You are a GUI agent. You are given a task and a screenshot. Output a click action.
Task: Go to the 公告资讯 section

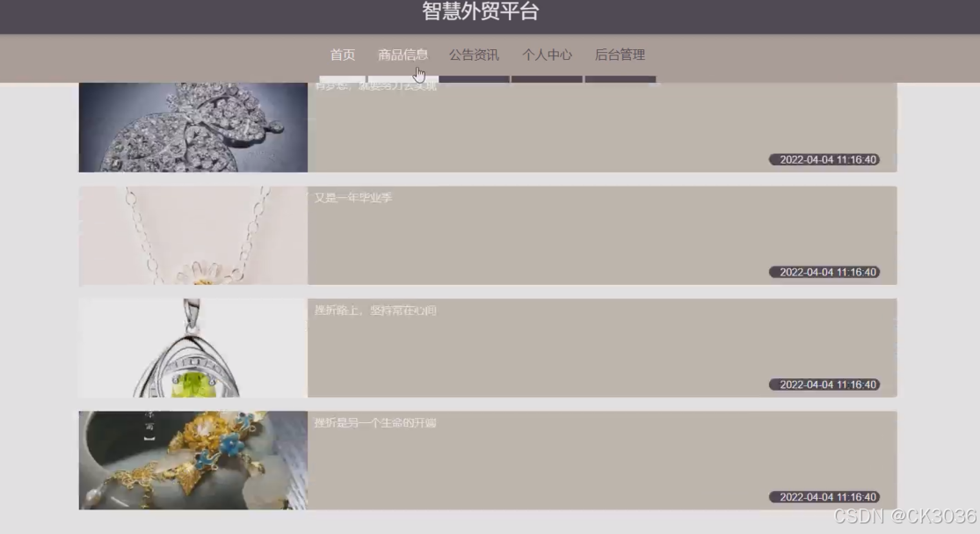pos(474,55)
